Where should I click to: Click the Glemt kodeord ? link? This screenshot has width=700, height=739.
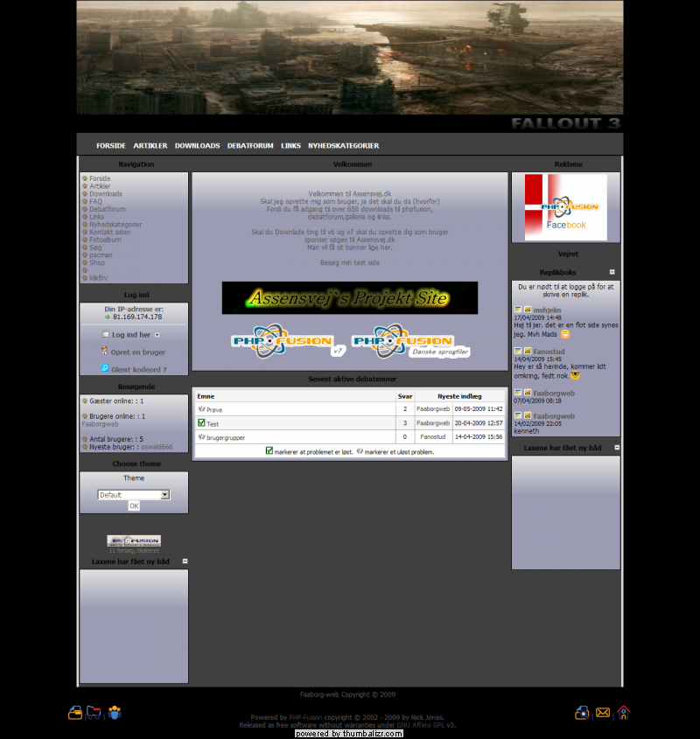[x=138, y=369]
